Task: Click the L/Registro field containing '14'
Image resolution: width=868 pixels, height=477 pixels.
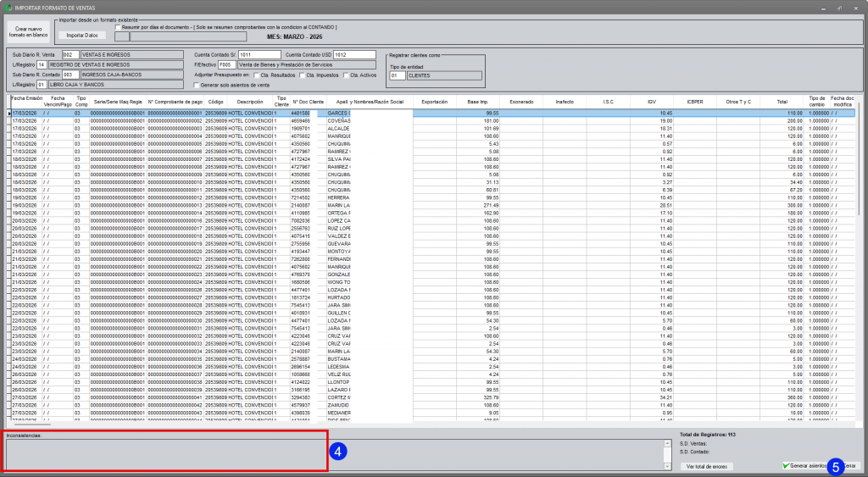Action: (x=42, y=64)
